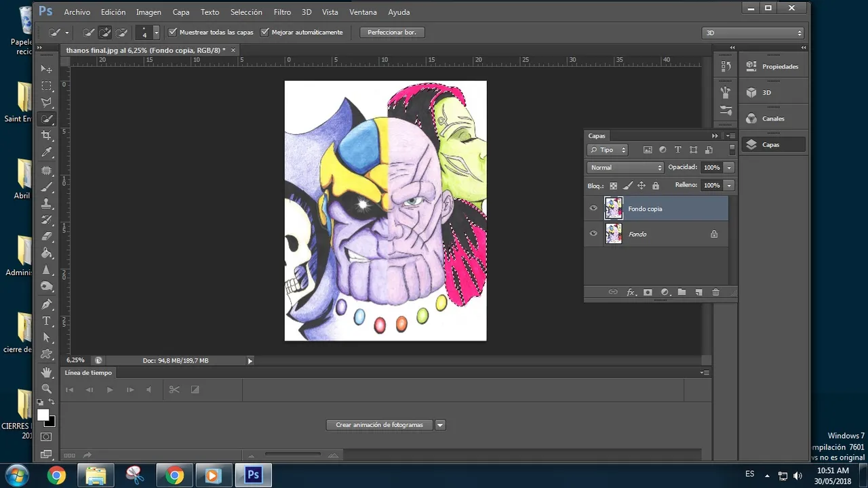
Task: Open the Propiedades panel button
Action: pos(773,66)
